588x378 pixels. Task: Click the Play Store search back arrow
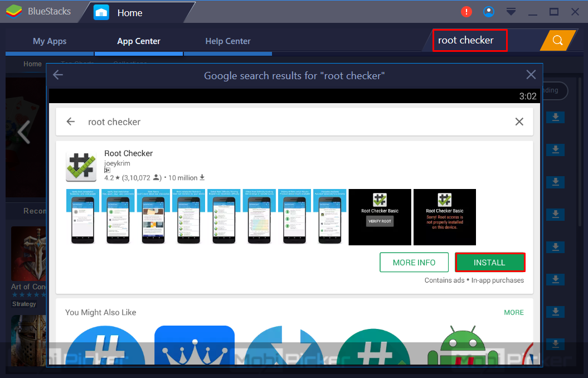pyautogui.click(x=70, y=122)
